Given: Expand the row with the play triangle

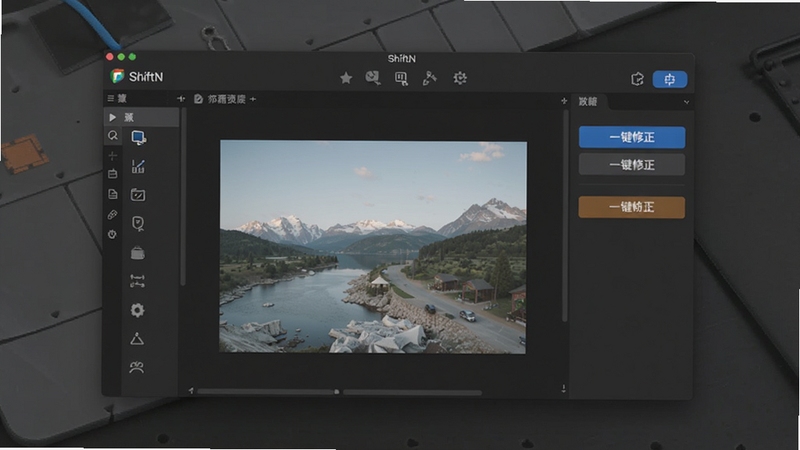Looking at the screenshot, I should [142, 117].
